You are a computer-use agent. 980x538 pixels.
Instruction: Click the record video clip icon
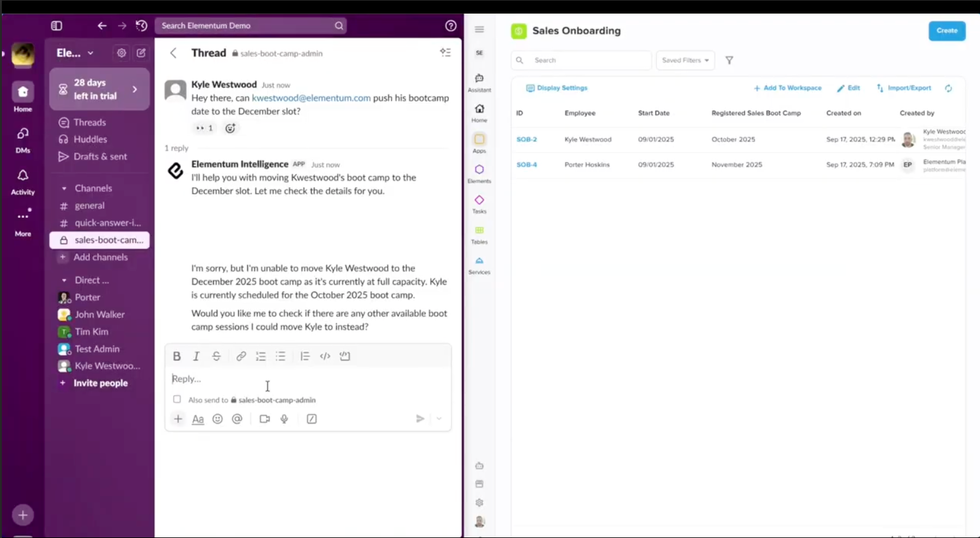click(x=265, y=419)
